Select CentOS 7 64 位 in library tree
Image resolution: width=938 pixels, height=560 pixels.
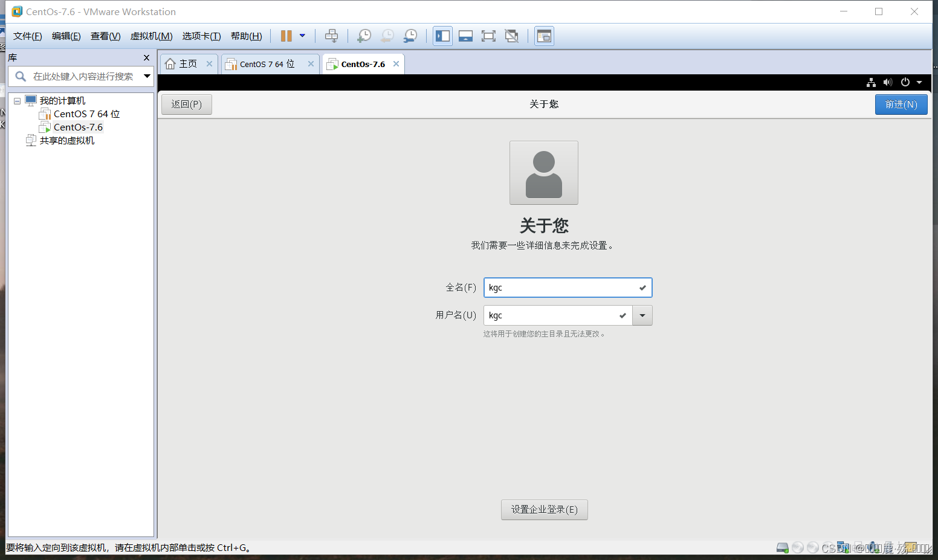86,114
